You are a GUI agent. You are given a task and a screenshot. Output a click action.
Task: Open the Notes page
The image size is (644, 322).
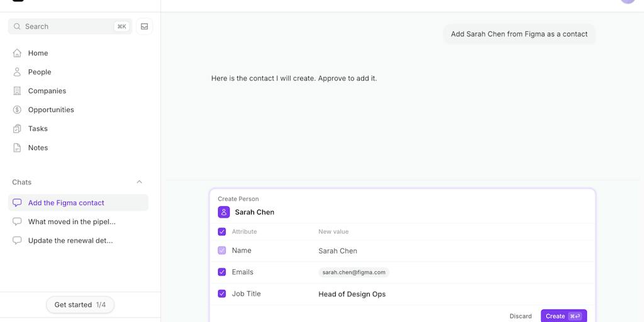(38, 147)
